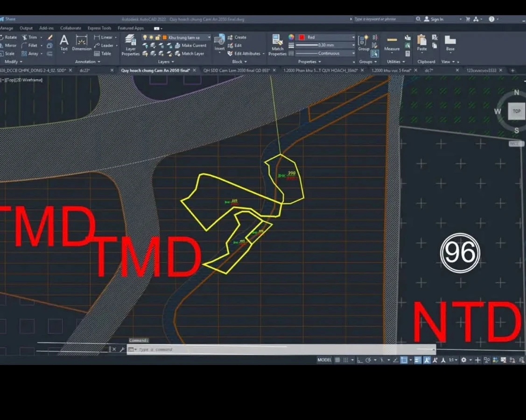Toggle ortho mode in status bar
Screen dimensions: 526x420
tap(359, 360)
